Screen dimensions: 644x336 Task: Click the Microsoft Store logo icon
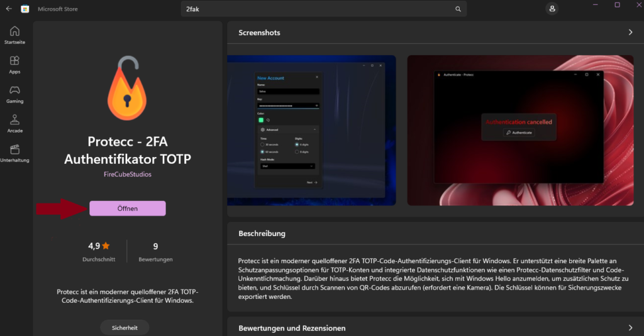tap(25, 9)
